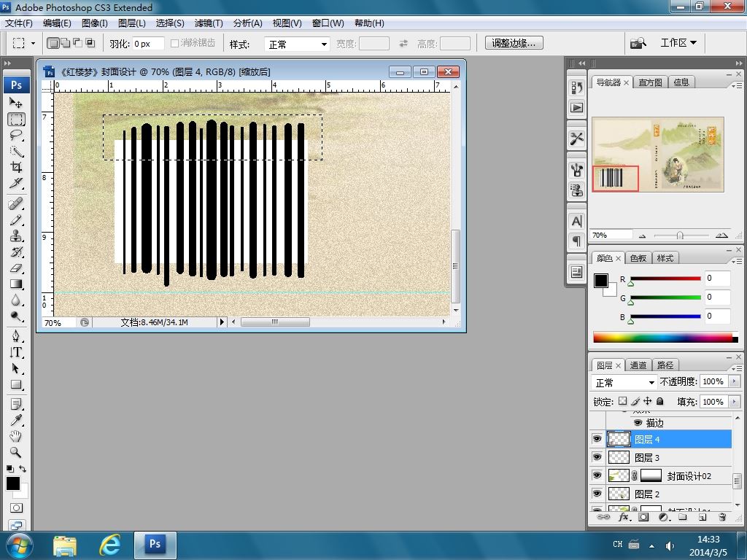Viewport: 747px width, 560px height.
Task: Open the layer blend mode dropdown 正常
Action: click(x=624, y=382)
